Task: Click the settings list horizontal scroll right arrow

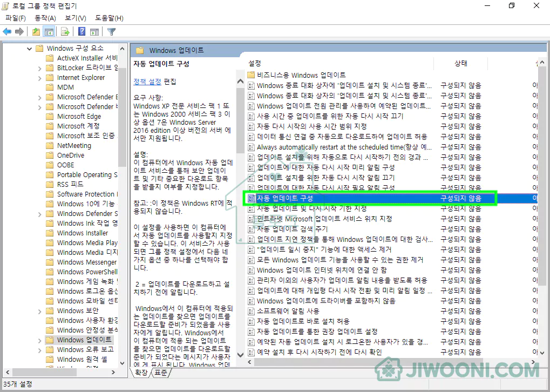Action: tap(533, 362)
